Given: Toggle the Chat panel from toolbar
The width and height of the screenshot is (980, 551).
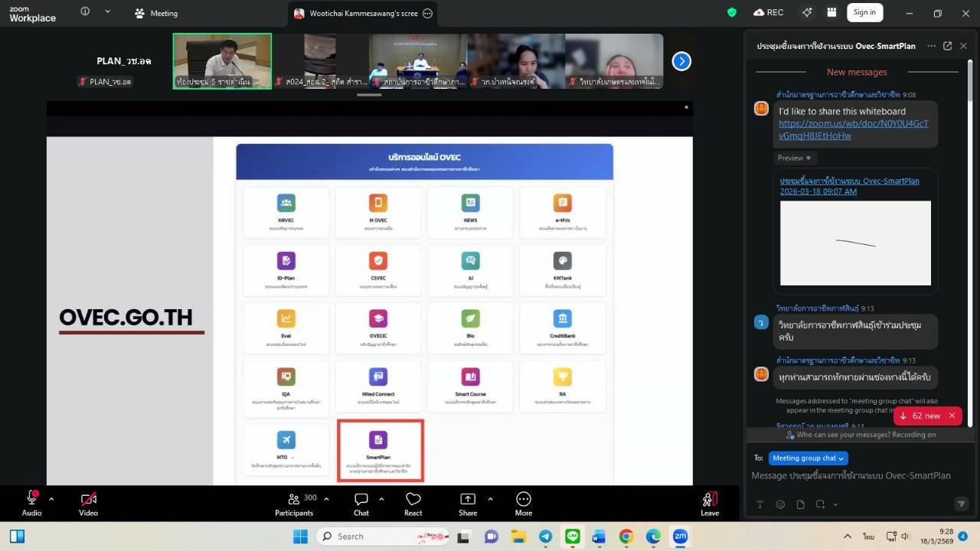Looking at the screenshot, I should pyautogui.click(x=361, y=503).
